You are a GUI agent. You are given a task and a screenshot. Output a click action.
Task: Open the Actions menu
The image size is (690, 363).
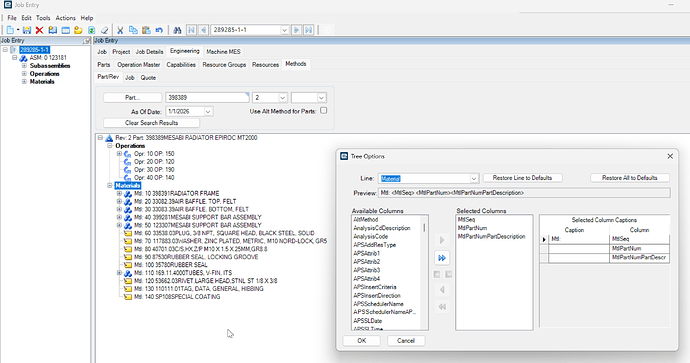[66, 18]
